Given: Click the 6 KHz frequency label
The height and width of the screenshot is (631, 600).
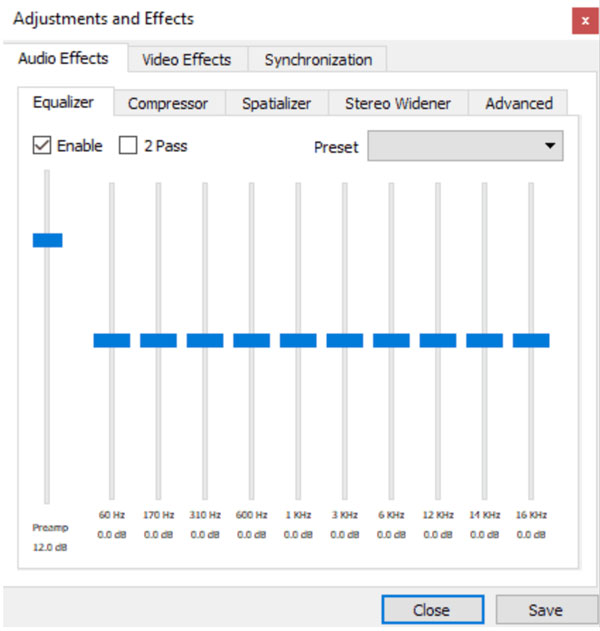Looking at the screenshot, I should tap(391, 515).
